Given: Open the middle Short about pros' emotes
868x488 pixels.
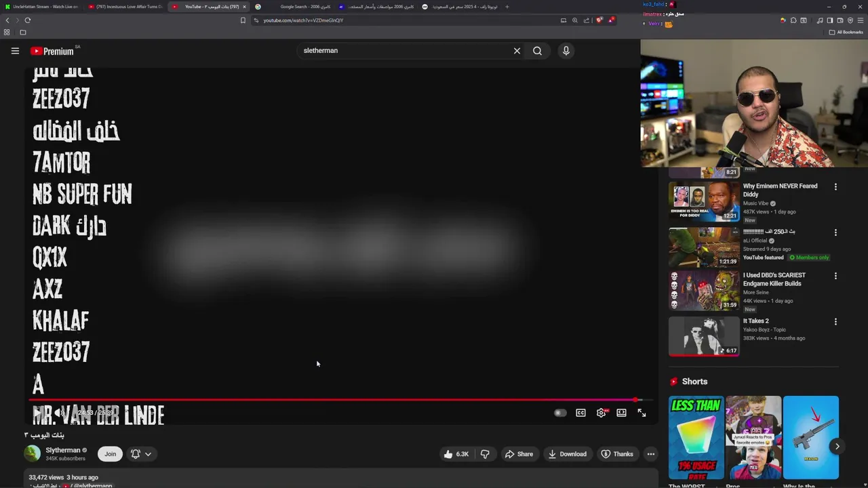Looking at the screenshot, I should pyautogui.click(x=753, y=438).
